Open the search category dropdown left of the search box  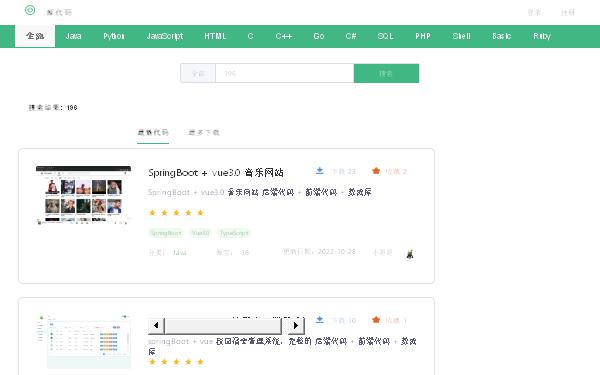(x=198, y=73)
